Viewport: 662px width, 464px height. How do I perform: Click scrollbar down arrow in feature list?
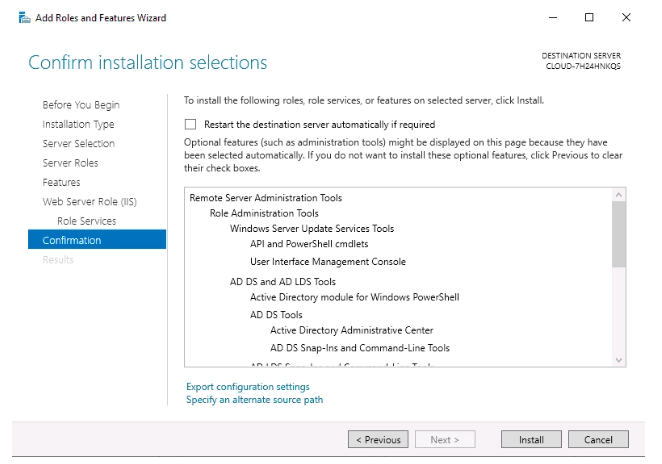619,360
